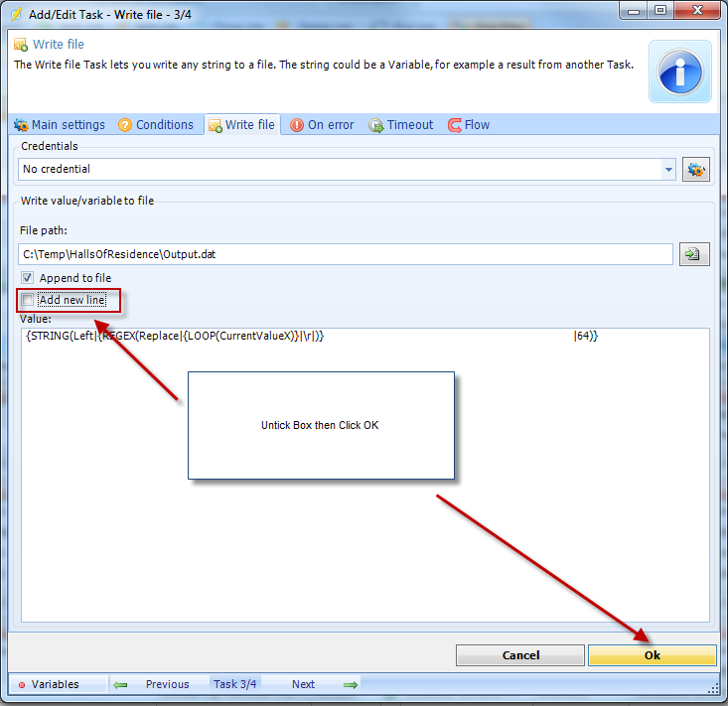Click the File path input field
The height and width of the screenshot is (706, 728).
(345, 254)
